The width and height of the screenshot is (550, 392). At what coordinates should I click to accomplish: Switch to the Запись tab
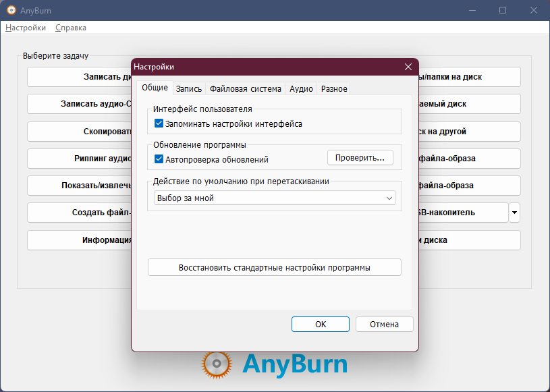189,89
